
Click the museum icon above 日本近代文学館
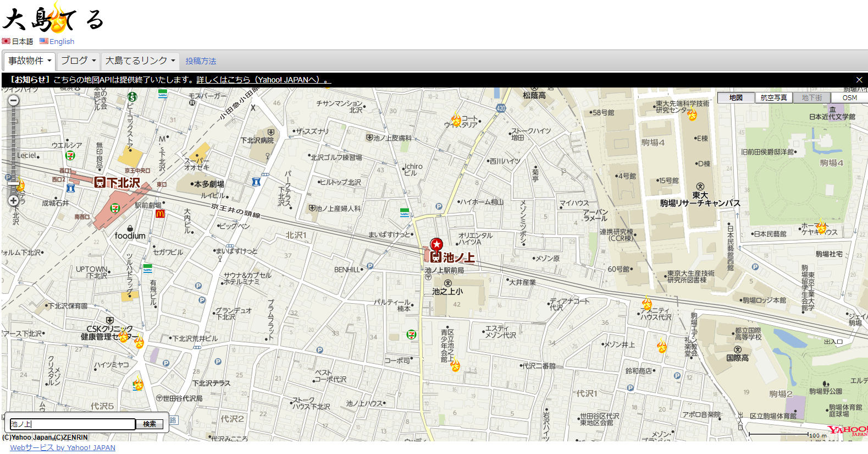click(x=832, y=110)
